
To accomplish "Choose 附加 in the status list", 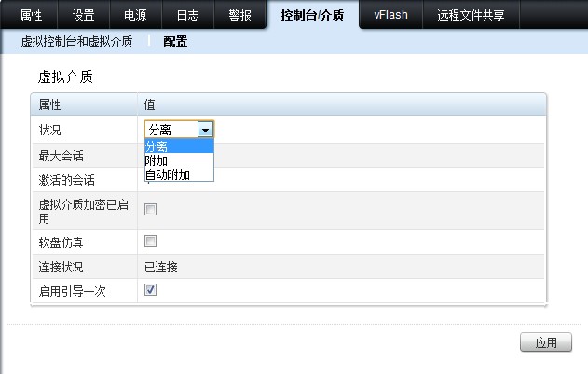I will 179,160.
